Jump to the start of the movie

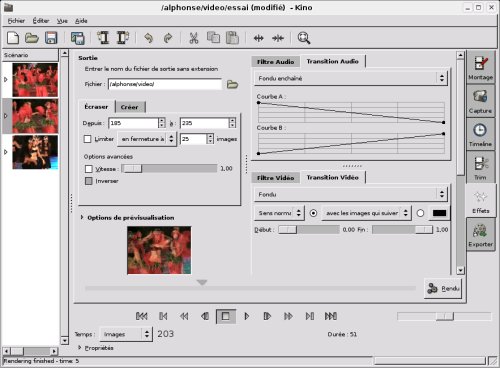142,316
